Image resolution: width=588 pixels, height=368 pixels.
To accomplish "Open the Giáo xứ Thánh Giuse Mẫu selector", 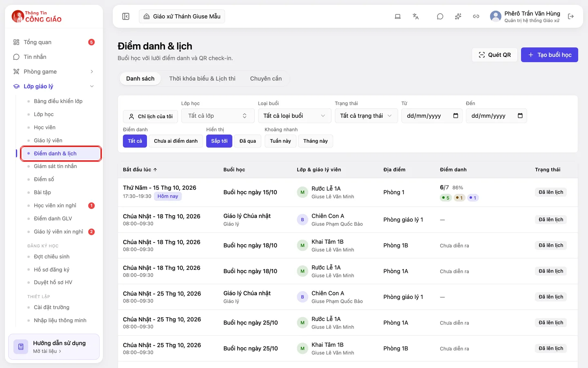I will (x=182, y=16).
